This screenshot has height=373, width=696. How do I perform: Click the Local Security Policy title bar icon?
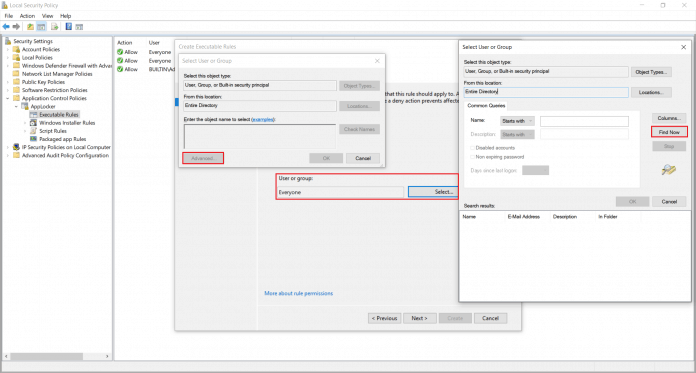(x=5, y=5)
